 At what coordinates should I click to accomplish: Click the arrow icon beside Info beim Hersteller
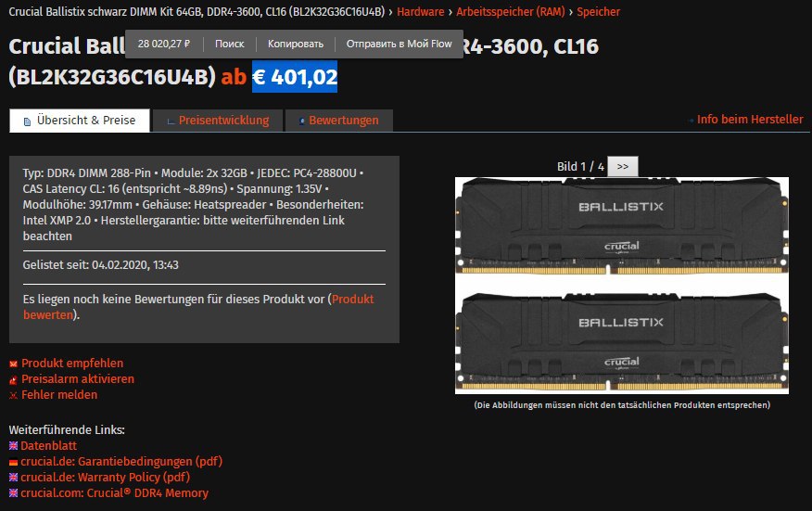691,121
